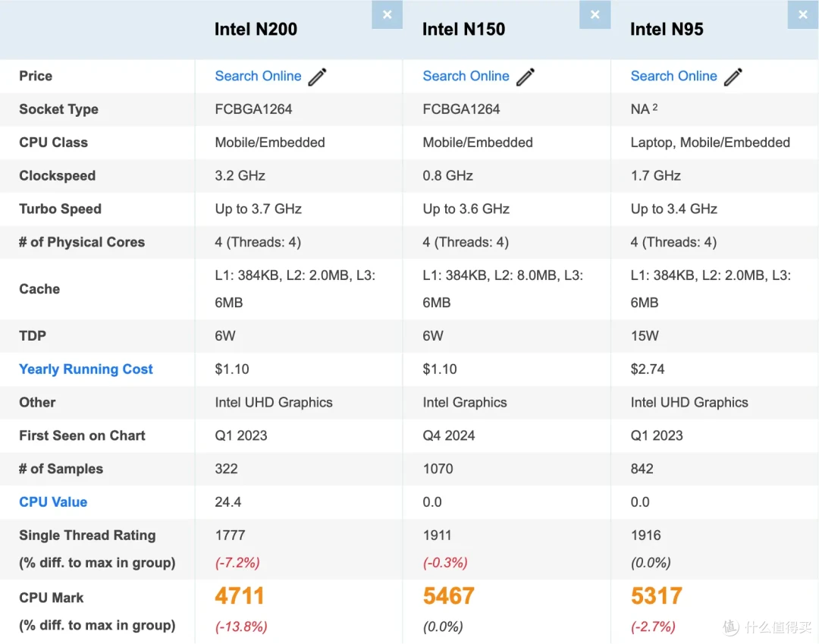Remove Intel N200 column with its X button
Viewport: 819px width, 644px height.
pos(387,14)
